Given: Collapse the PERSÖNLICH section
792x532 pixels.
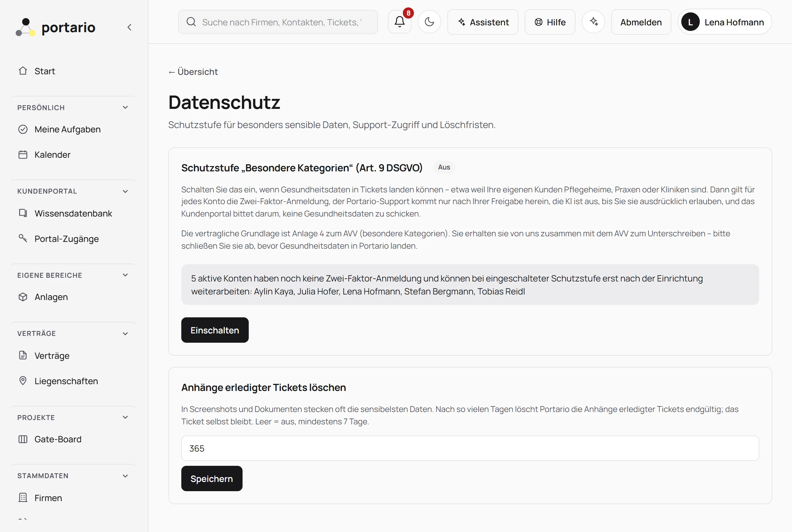Looking at the screenshot, I should 125,108.
